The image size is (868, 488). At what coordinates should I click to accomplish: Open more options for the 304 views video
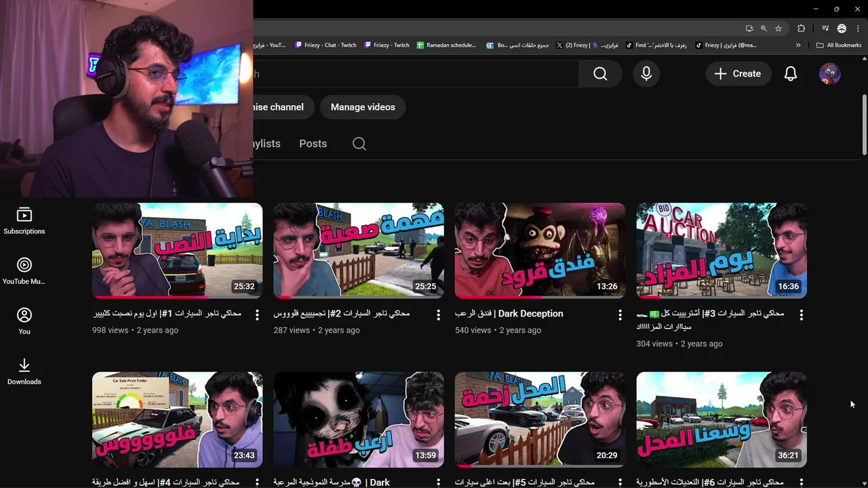(802, 315)
